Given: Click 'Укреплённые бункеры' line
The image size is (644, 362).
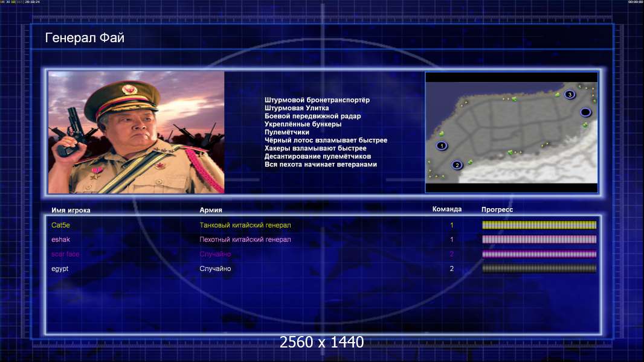Looking at the screenshot, I should pos(303,124).
